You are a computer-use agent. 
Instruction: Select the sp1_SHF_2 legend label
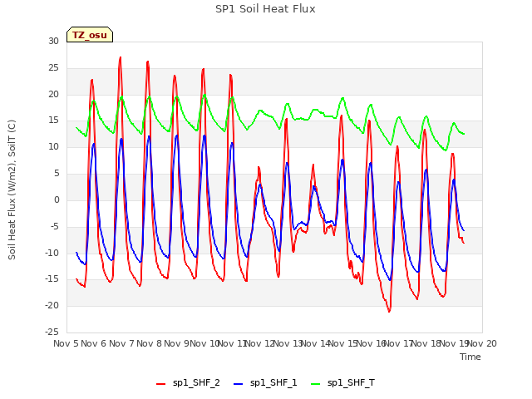click(196, 383)
